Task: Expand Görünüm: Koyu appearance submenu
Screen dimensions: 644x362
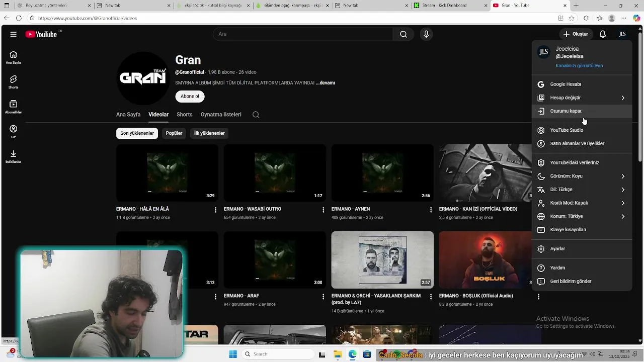Action: pyautogui.click(x=582, y=176)
